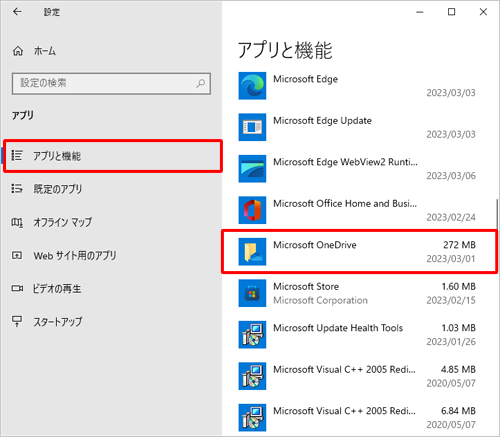Click the 2023/02/15 Store date

(x=451, y=300)
